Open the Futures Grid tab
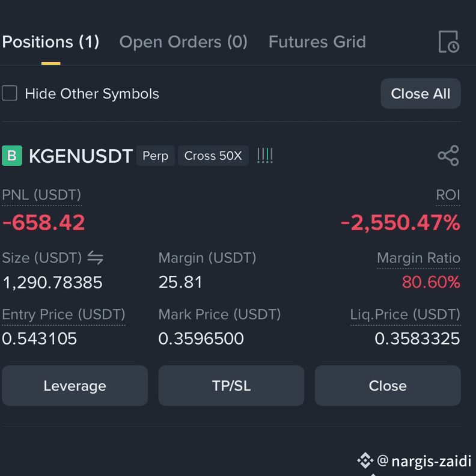This screenshot has height=476, width=476. click(317, 42)
